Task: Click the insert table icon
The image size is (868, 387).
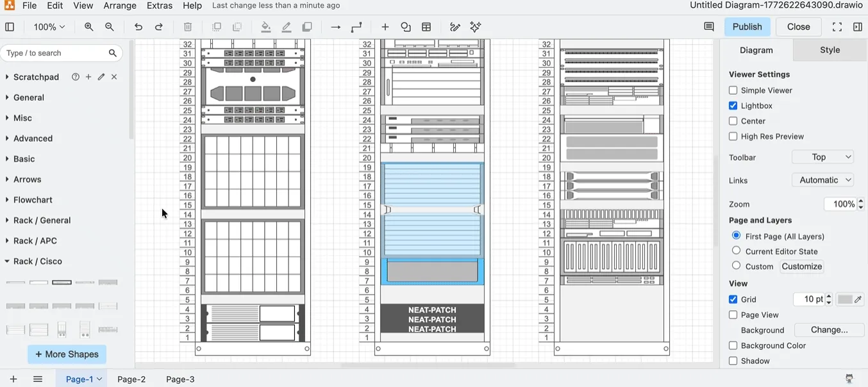Action: point(426,27)
